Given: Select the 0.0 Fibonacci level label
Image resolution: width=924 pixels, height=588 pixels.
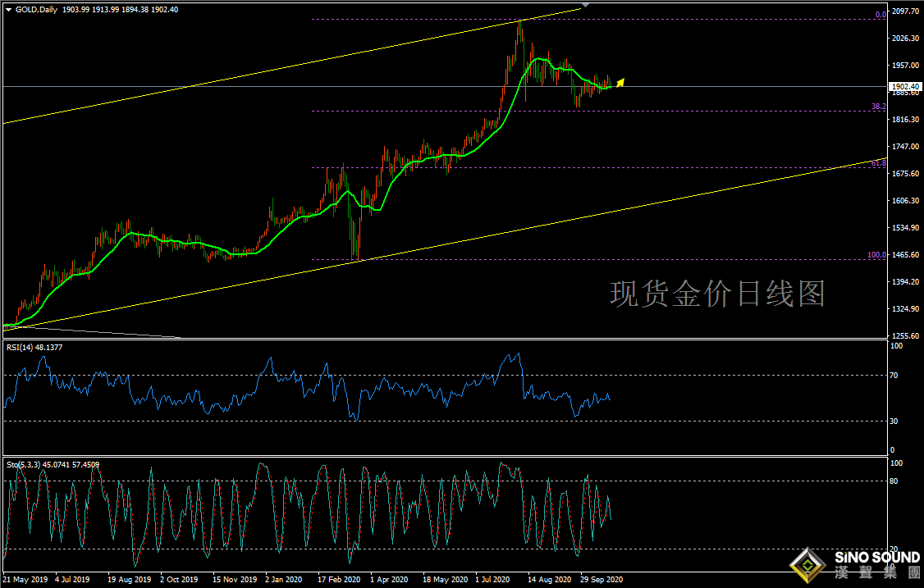Looking at the screenshot, I should pos(880,15).
